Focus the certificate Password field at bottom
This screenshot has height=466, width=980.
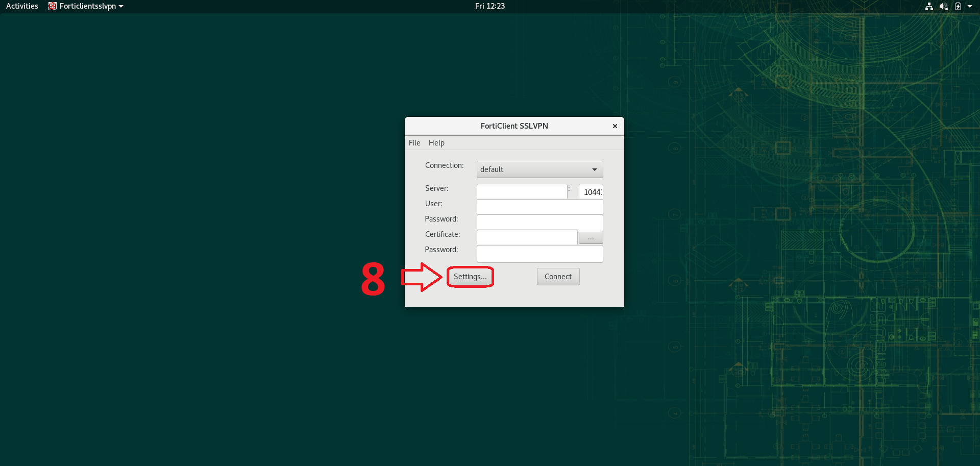(x=540, y=253)
